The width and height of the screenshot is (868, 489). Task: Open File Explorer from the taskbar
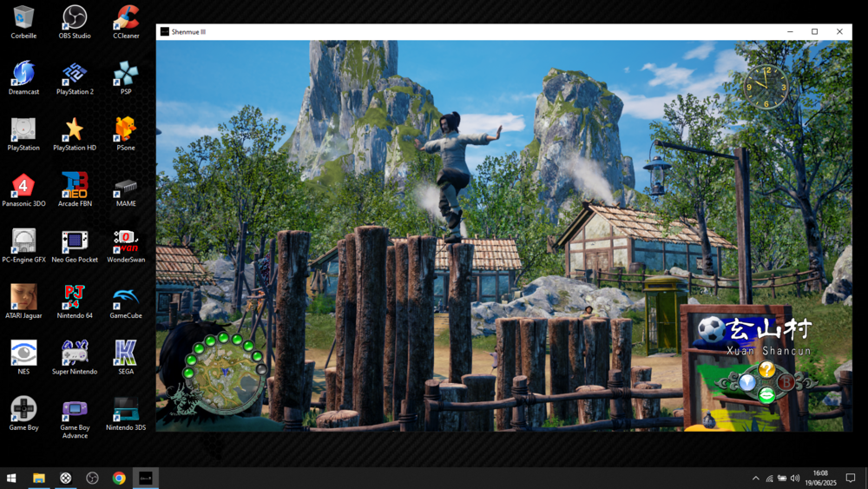pyautogui.click(x=39, y=478)
